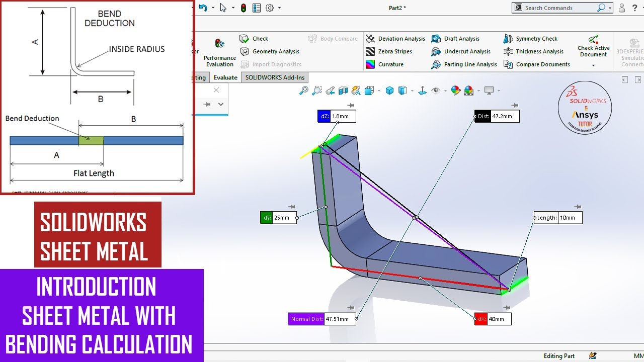
Task: Click the Dist 47.2mm measurement callout
Action: tap(497, 116)
